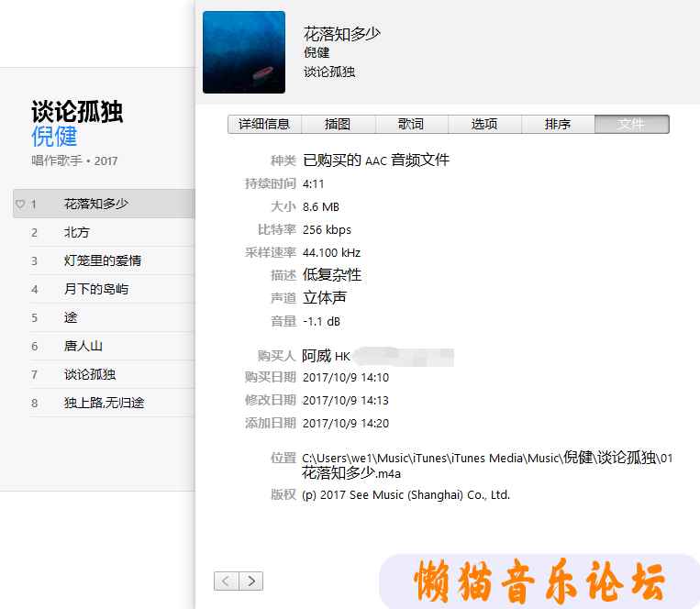700x609 pixels.
Task: Select track 1 花落知多少
Action: pos(104,204)
